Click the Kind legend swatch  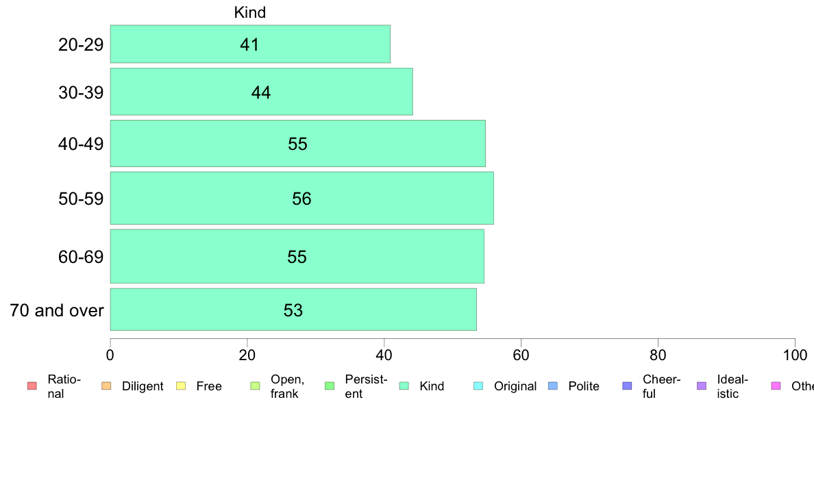(x=404, y=386)
